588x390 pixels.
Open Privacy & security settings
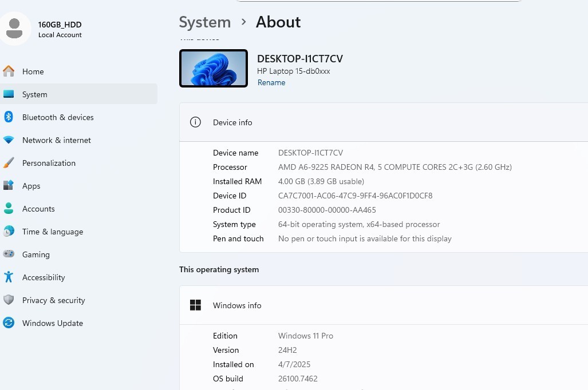pyautogui.click(x=79, y=300)
